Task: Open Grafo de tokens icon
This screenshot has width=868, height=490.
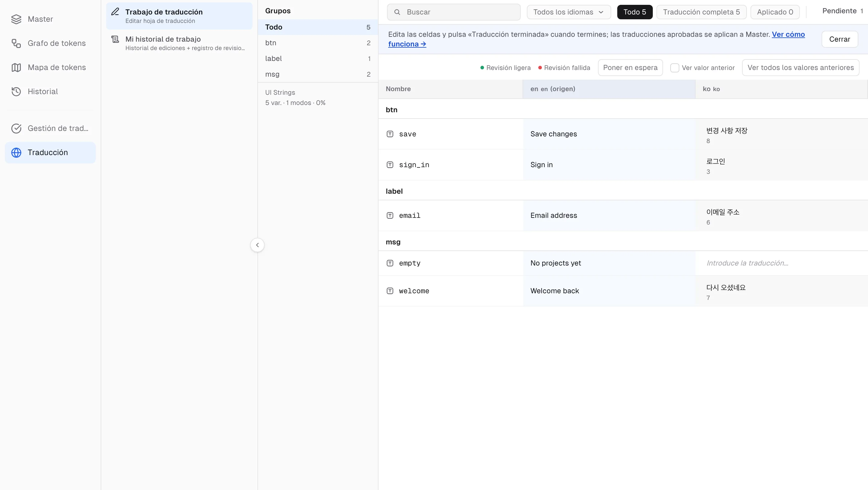Action: coord(16,43)
